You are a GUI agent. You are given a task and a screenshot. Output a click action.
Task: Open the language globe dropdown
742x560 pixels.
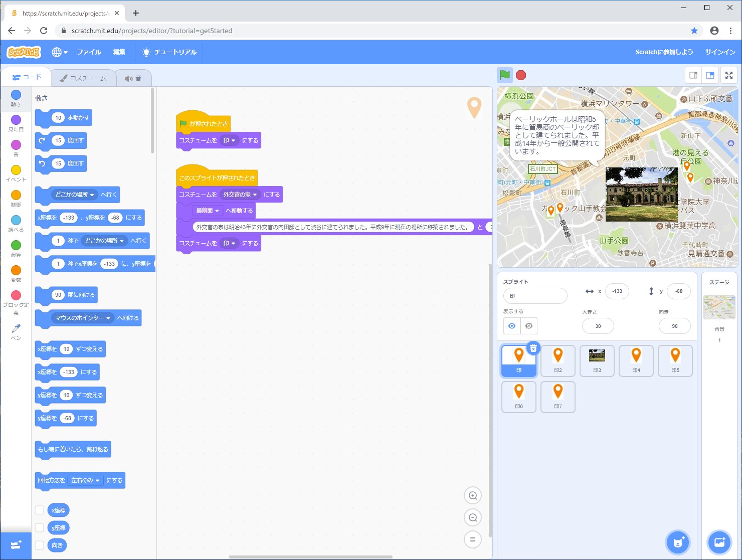[x=59, y=52]
